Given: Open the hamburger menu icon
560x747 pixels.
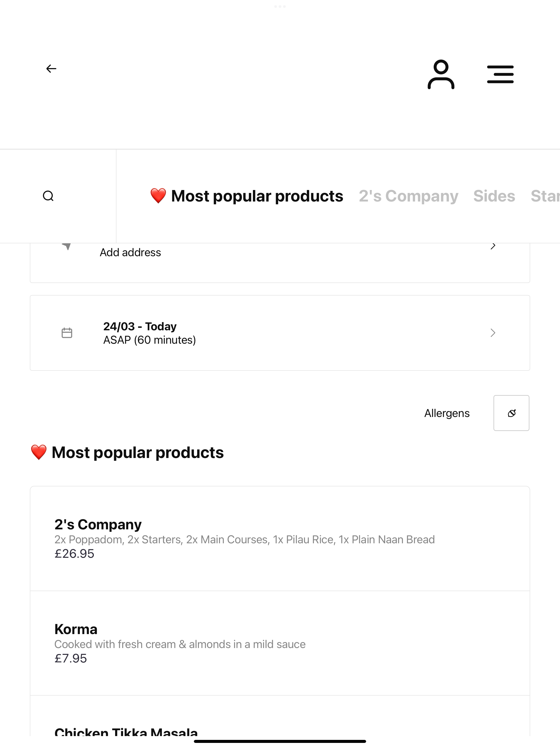Looking at the screenshot, I should point(500,74).
